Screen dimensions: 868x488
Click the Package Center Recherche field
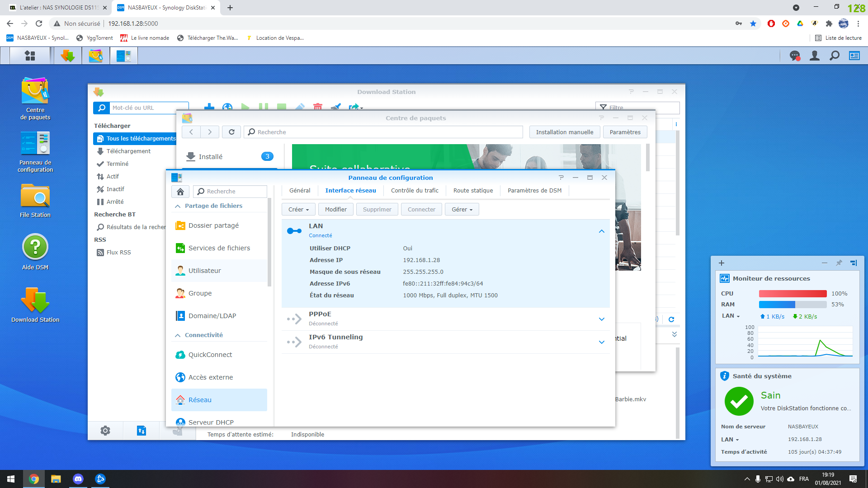point(383,132)
